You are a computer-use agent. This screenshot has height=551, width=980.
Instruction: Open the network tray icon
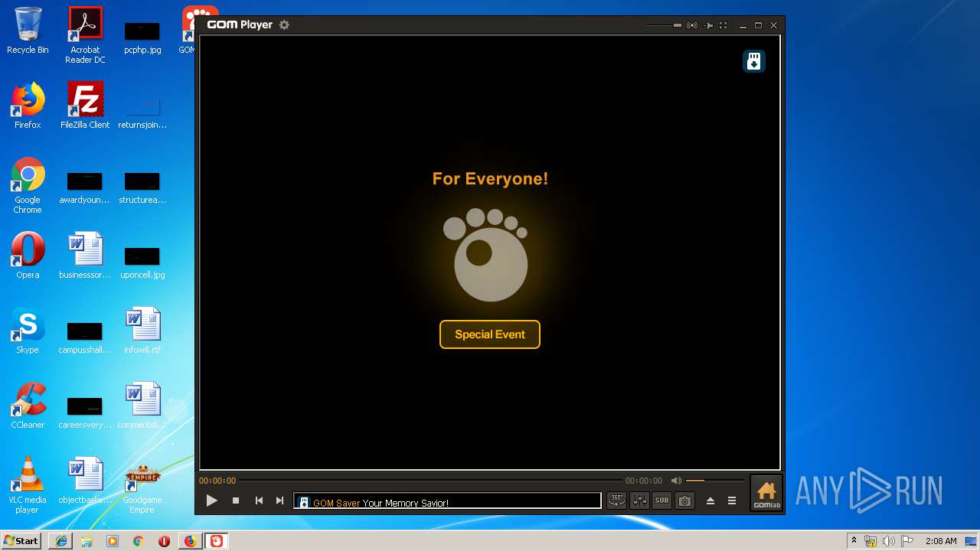point(871,541)
